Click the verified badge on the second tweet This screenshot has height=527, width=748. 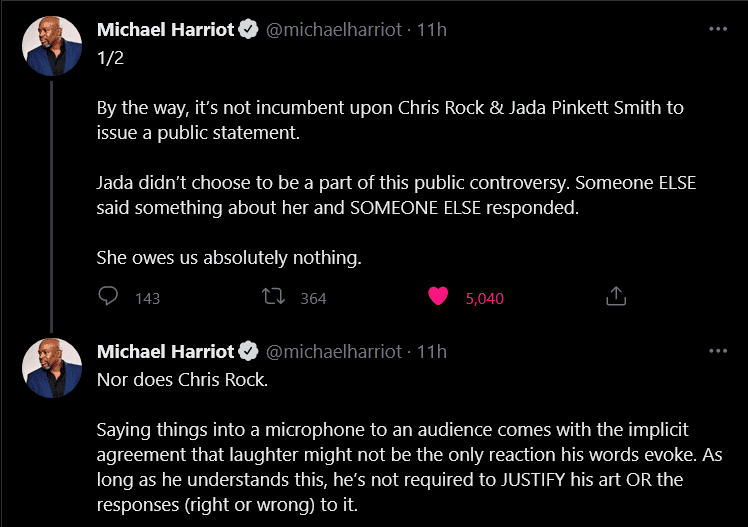(249, 352)
